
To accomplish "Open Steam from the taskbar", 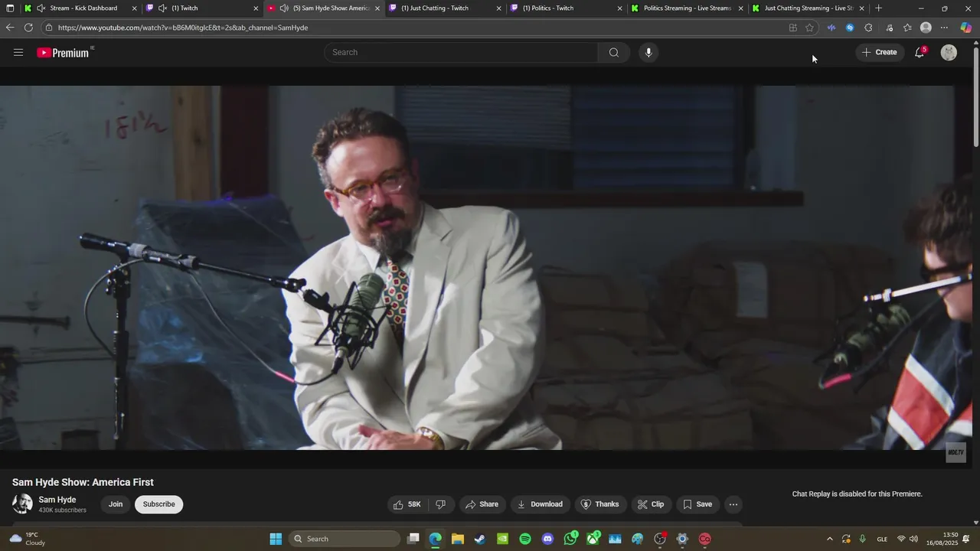I will [x=480, y=539].
